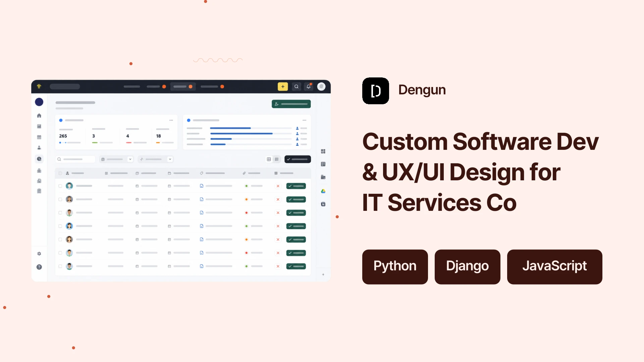Viewport: 644px width, 362px height.
Task: Open Notion icon in right panel
Action: 323,204
